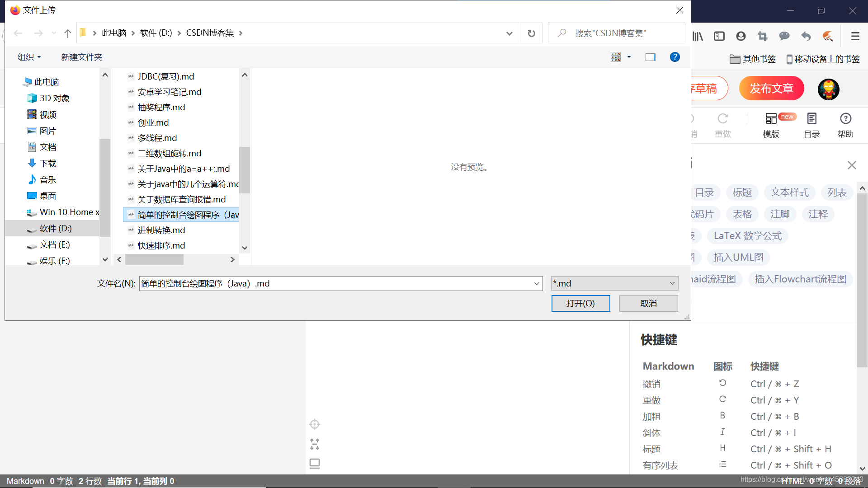Click the horizontal scrollbar in file list

point(154,259)
